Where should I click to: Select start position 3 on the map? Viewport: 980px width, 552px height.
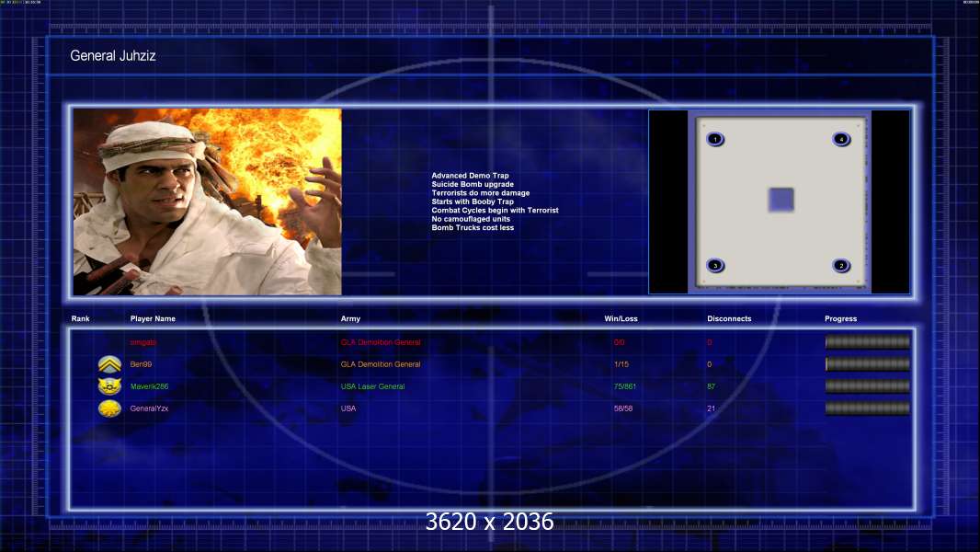pyautogui.click(x=715, y=266)
